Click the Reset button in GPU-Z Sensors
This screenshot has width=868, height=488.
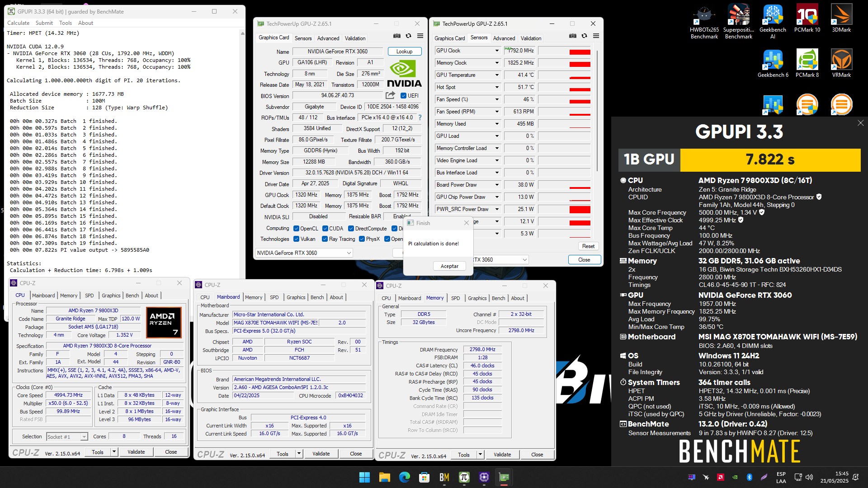[588, 246]
